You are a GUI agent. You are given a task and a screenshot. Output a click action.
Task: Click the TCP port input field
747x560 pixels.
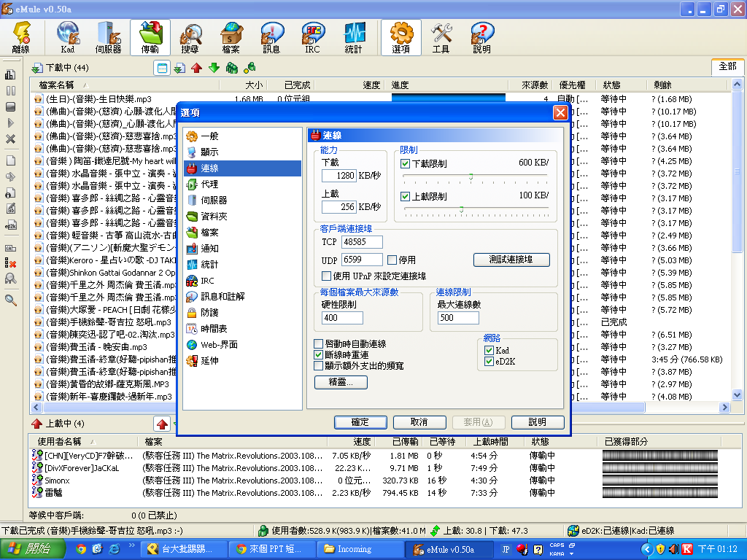(362, 241)
